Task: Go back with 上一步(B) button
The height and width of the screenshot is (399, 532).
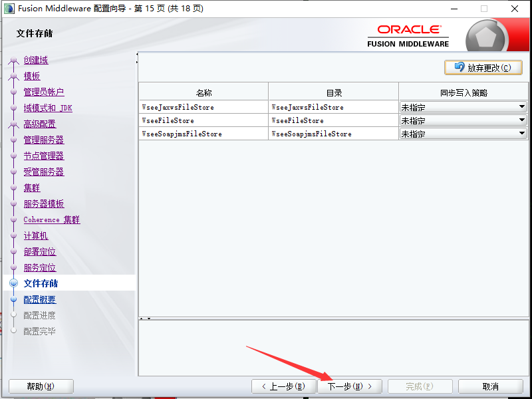Action: pos(284,386)
